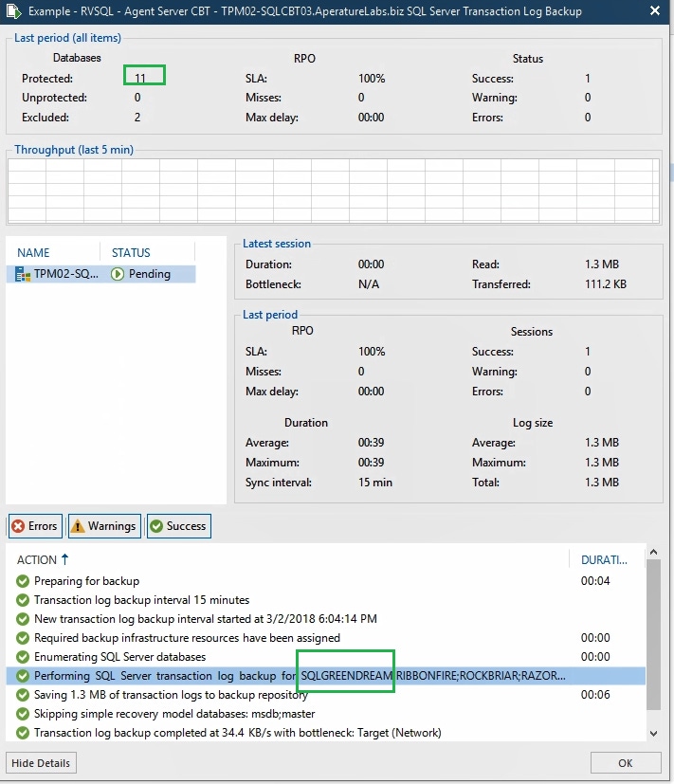This screenshot has width=674, height=784.
Task: Toggle the Errors filter button
Action: (x=35, y=526)
